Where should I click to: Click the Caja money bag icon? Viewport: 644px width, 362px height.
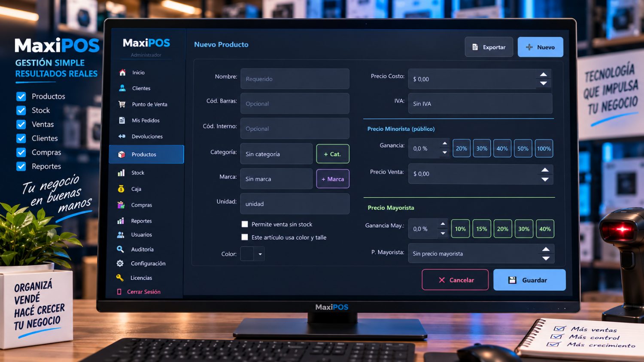121,189
